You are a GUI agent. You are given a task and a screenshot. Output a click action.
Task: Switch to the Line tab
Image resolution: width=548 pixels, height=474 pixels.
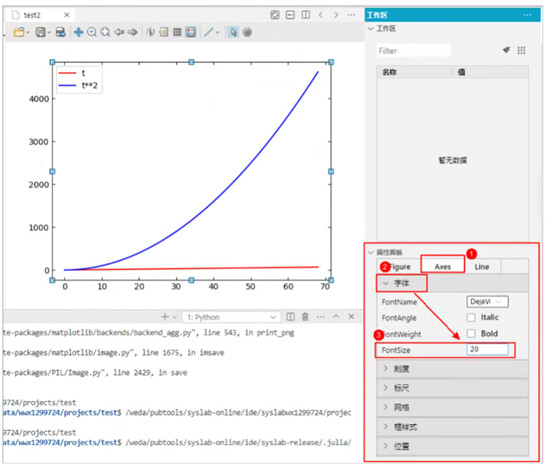[x=482, y=267]
